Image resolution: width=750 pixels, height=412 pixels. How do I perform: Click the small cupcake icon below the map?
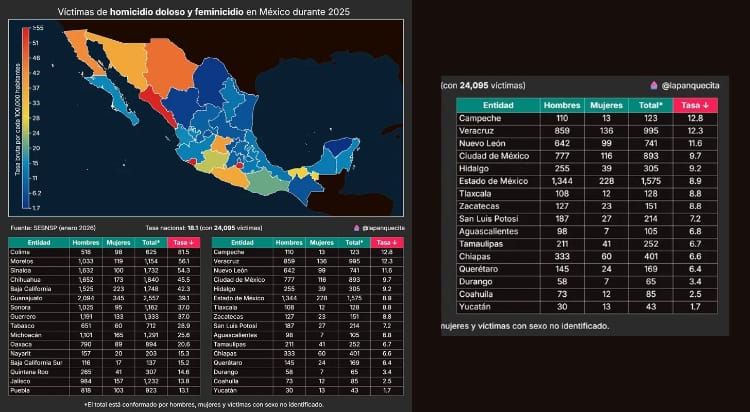point(371,228)
